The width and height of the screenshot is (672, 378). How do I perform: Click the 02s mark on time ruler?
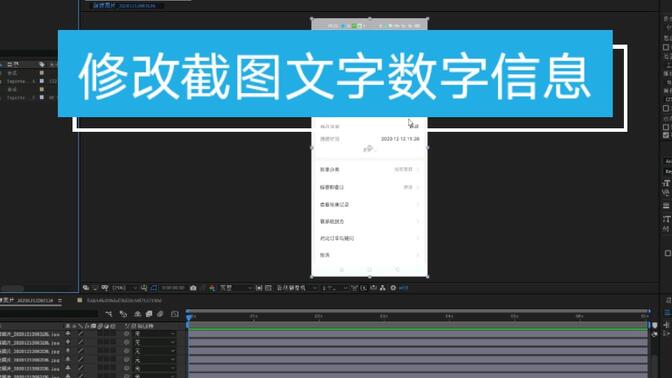coord(318,316)
